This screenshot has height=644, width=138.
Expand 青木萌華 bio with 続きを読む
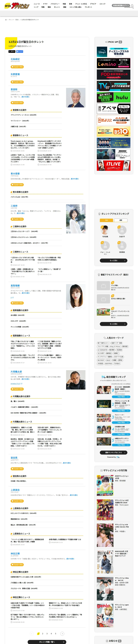[75, 179]
